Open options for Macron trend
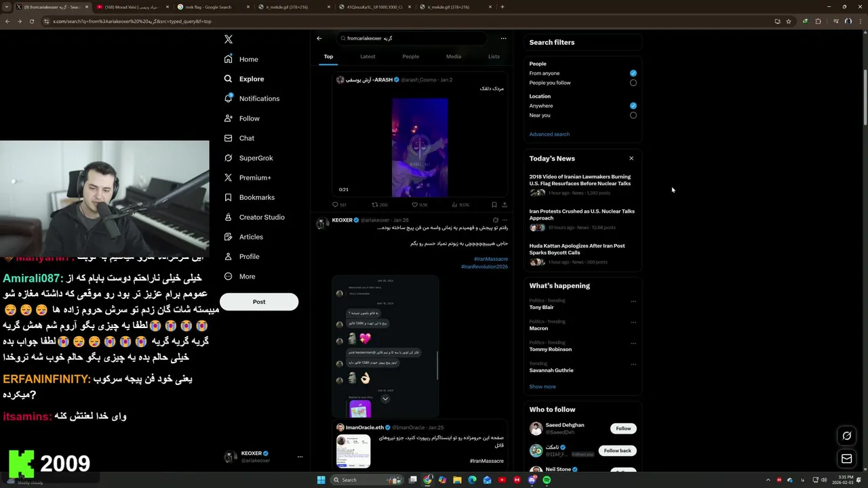 (633, 323)
